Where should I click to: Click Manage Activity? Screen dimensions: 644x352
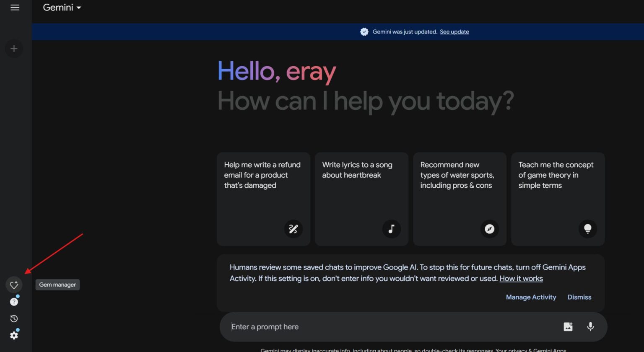pos(531,297)
